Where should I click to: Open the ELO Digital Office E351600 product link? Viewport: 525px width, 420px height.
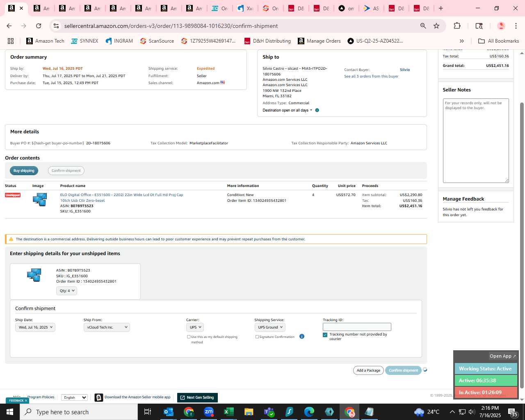(121, 198)
